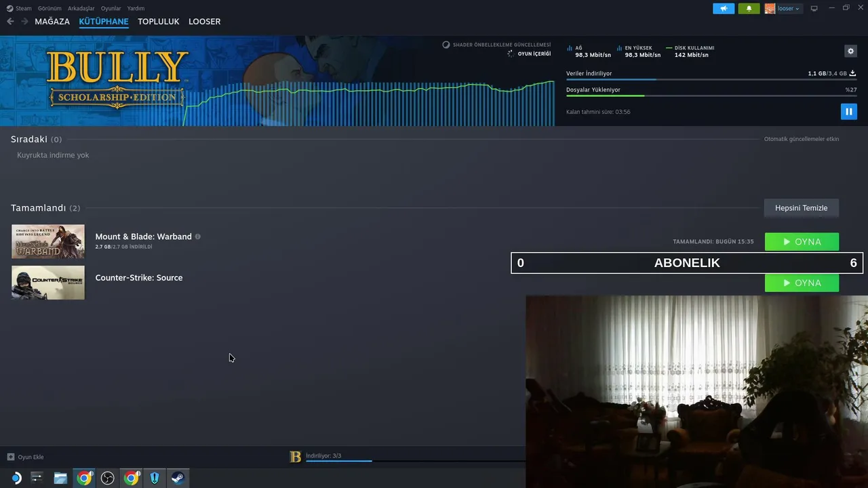Play Counter-Strike: Source with OYNA
This screenshot has width=868, height=488.
click(x=802, y=283)
